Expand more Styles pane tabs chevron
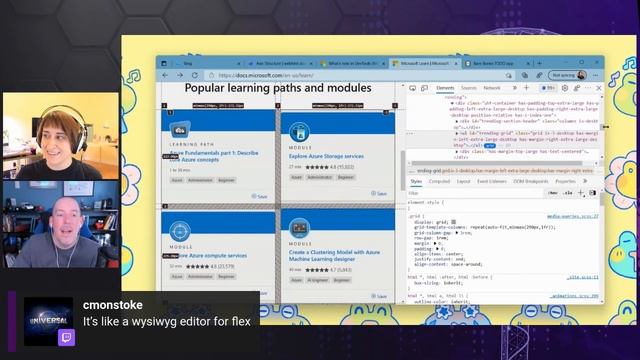This screenshot has width=640, height=360. [x=585, y=181]
